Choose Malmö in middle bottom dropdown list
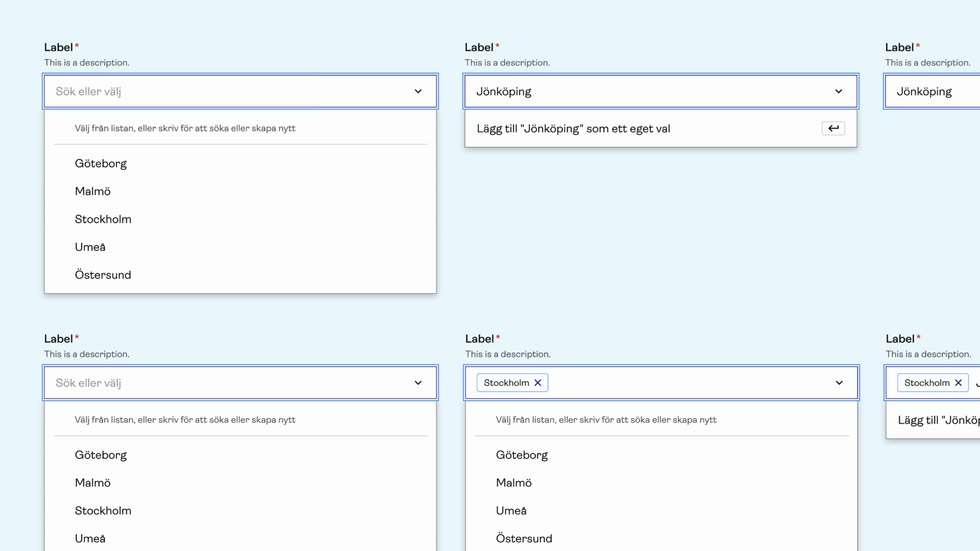The image size is (980, 551). [x=513, y=483]
